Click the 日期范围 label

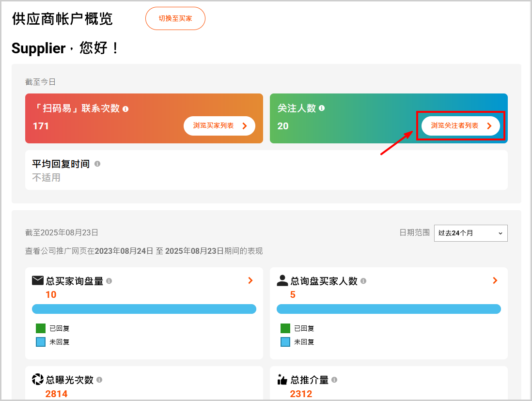pos(415,233)
